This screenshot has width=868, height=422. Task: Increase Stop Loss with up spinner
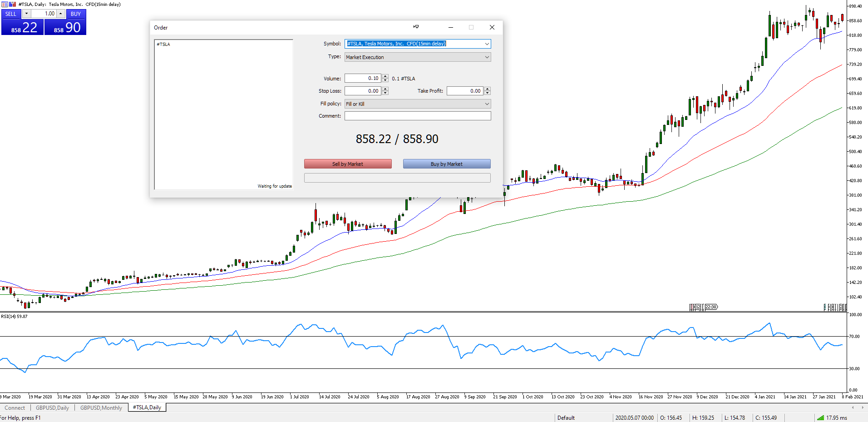coord(385,89)
